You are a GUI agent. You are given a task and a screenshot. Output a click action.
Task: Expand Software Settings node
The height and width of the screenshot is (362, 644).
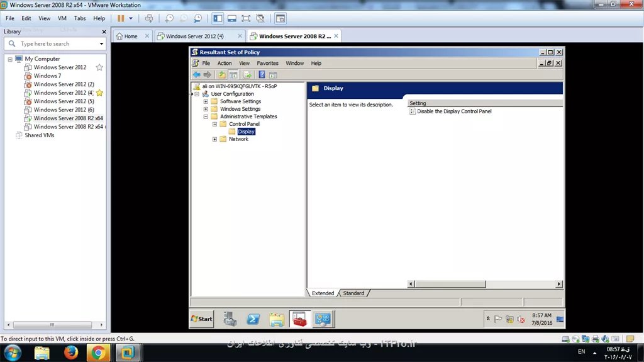206,101
